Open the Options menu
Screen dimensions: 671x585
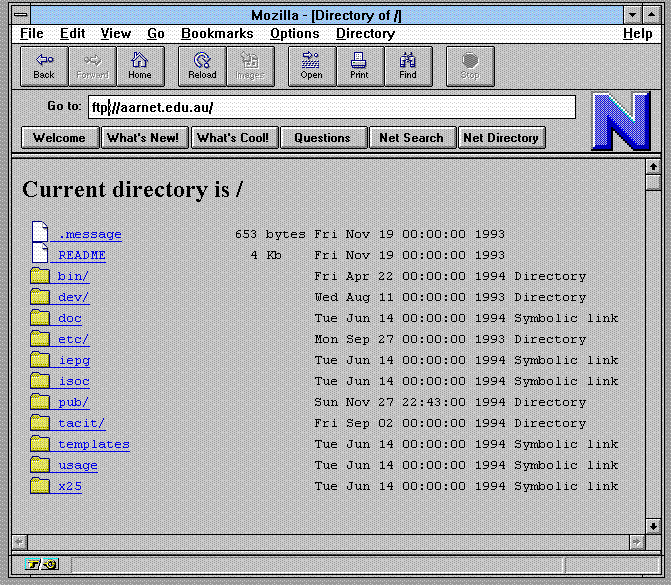click(294, 33)
